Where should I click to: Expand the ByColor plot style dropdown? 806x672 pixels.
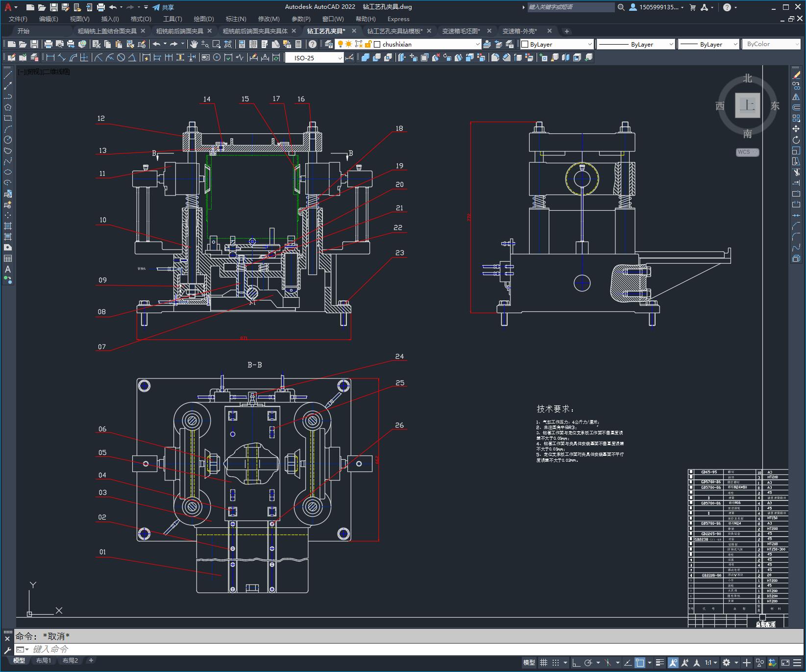point(771,44)
